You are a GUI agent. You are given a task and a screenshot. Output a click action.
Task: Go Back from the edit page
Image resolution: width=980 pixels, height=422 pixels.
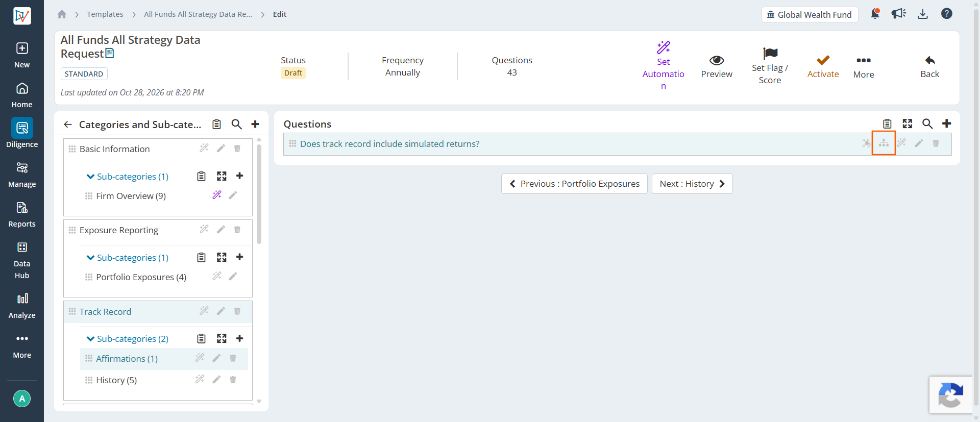pyautogui.click(x=929, y=67)
